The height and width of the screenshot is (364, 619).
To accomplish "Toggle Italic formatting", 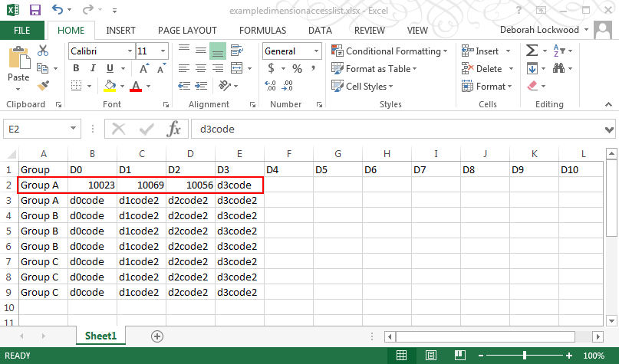I will pos(94,69).
